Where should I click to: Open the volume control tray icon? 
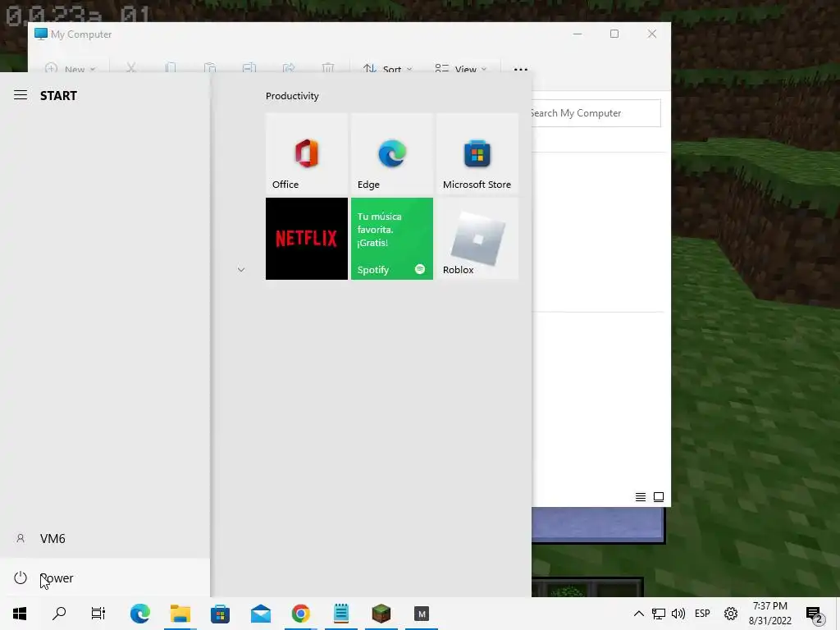point(678,614)
